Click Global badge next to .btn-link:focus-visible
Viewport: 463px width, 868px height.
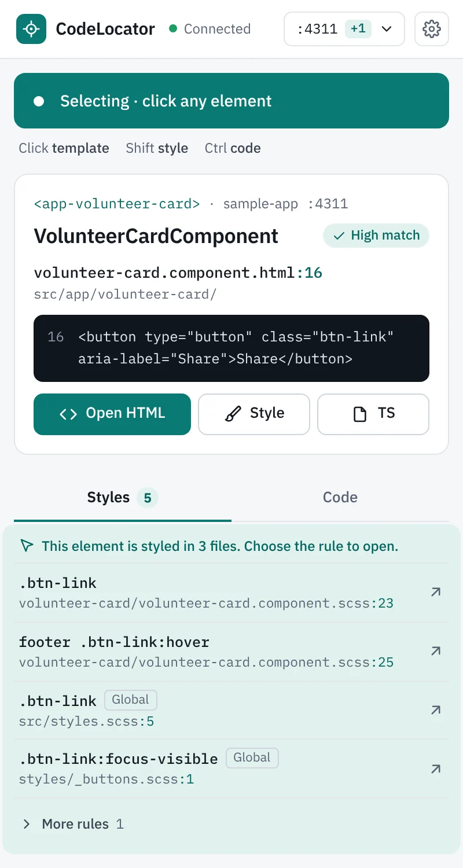click(252, 758)
